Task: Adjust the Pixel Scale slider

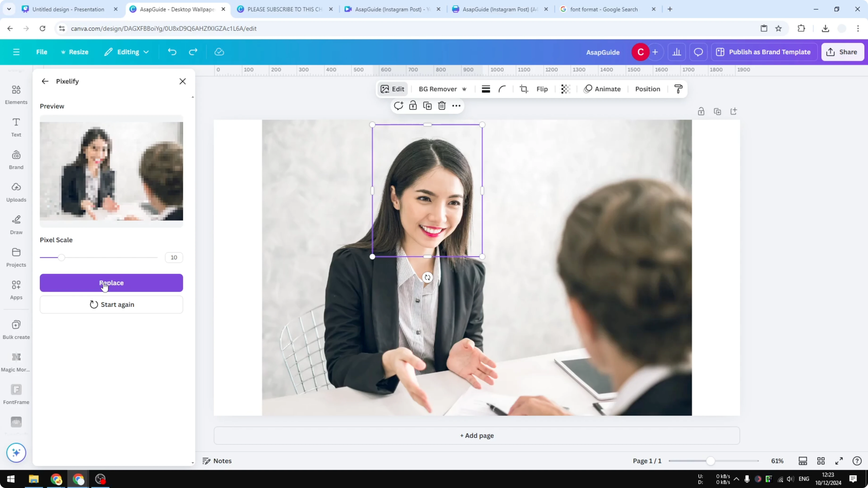Action: (62, 257)
